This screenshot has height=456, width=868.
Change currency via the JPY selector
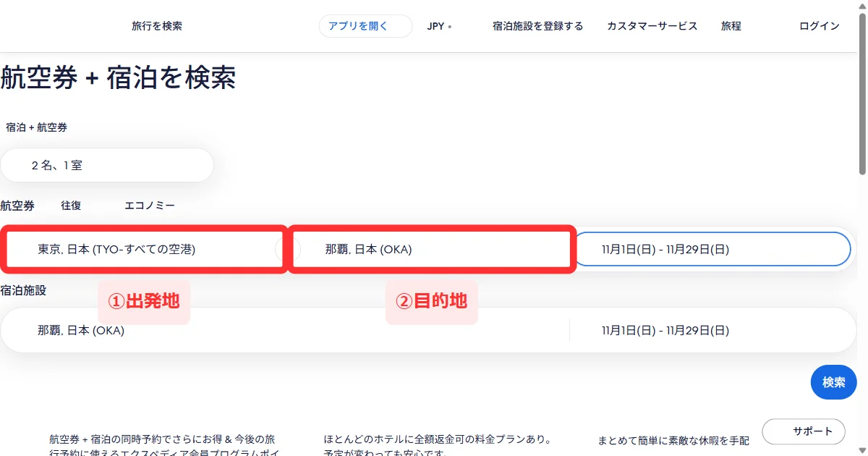tap(439, 26)
